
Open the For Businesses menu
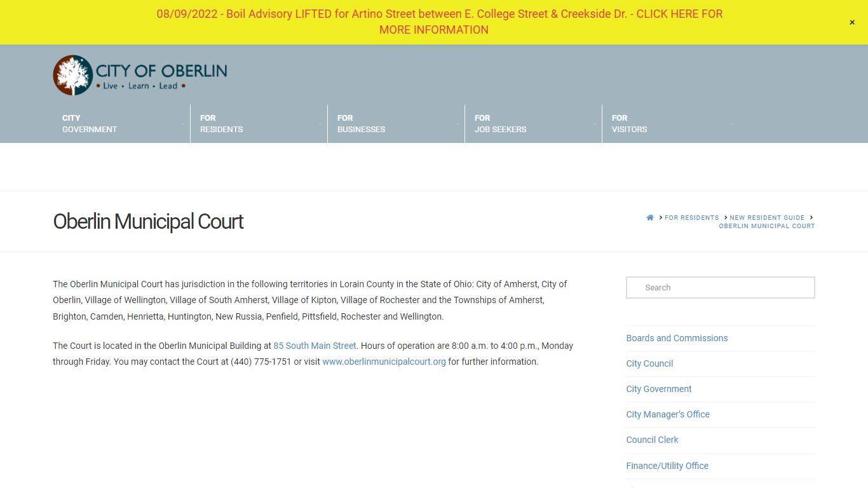pyautogui.click(x=396, y=124)
